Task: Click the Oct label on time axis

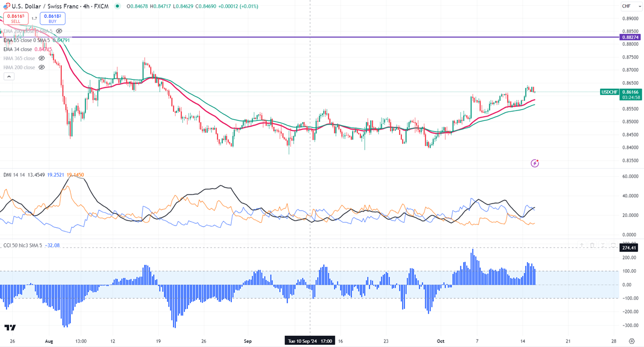Action: pos(441,341)
